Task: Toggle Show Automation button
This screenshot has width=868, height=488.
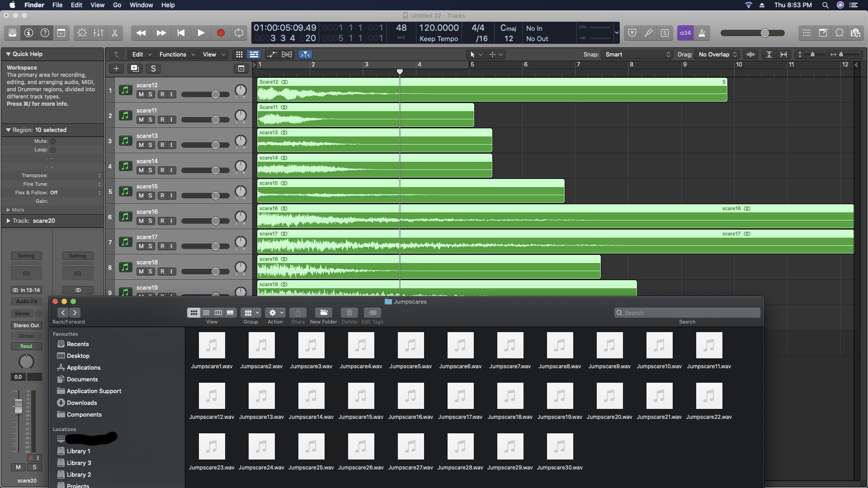Action: click(272, 55)
